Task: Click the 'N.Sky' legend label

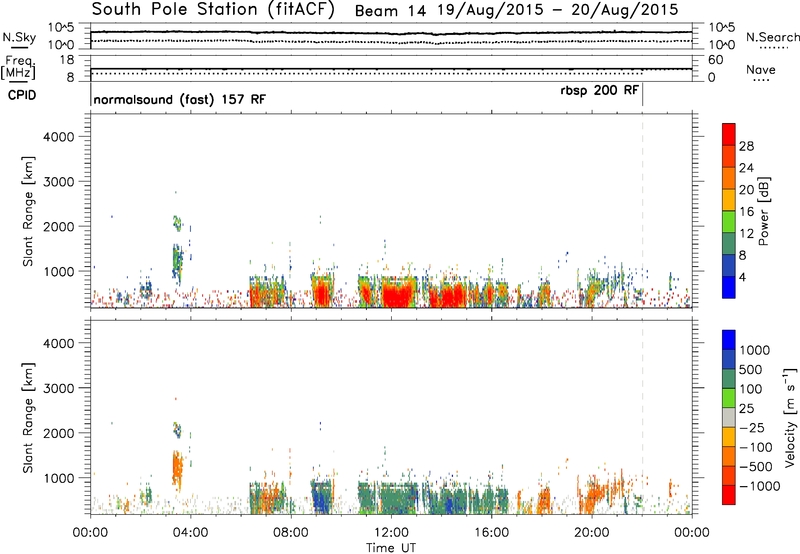Action: point(19,37)
